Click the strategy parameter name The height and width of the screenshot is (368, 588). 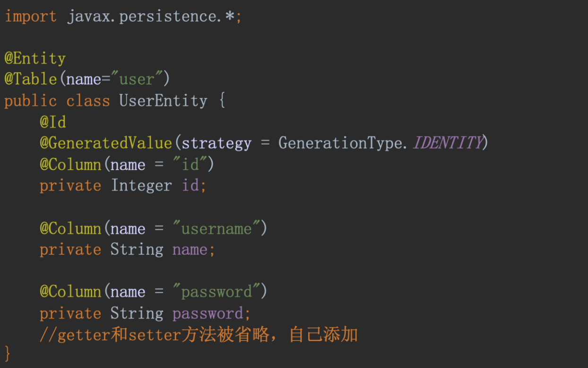coord(216,143)
